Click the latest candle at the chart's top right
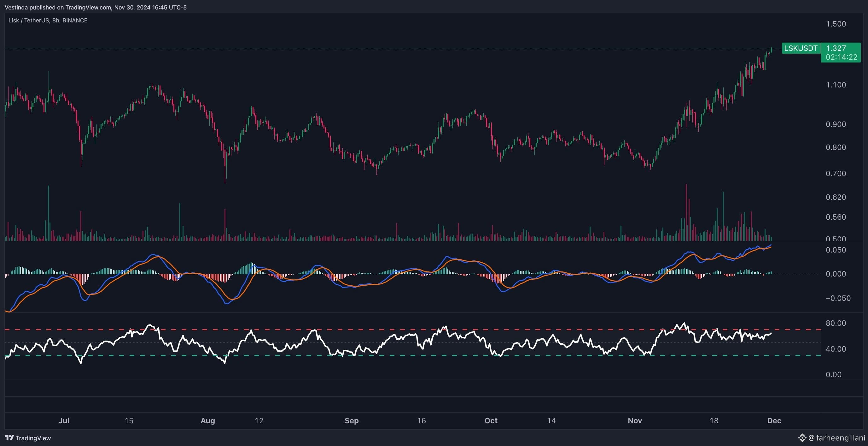This screenshot has height=446, width=868. [771, 50]
